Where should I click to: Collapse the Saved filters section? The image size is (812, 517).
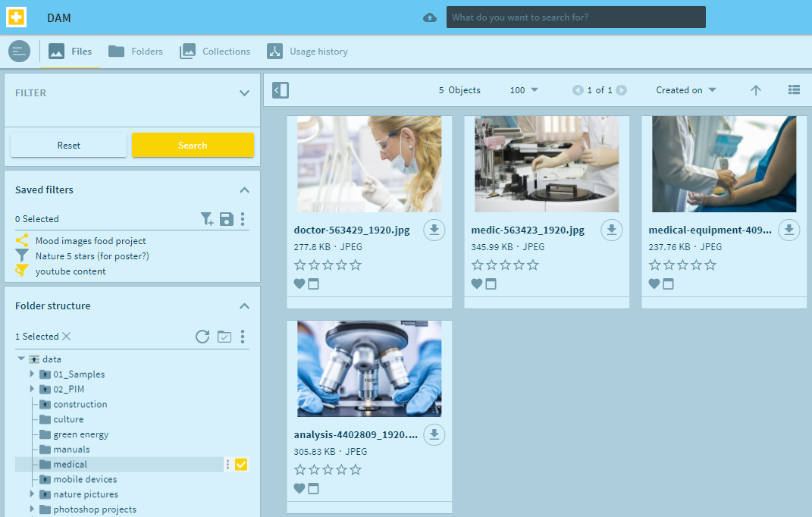[x=244, y=190]
